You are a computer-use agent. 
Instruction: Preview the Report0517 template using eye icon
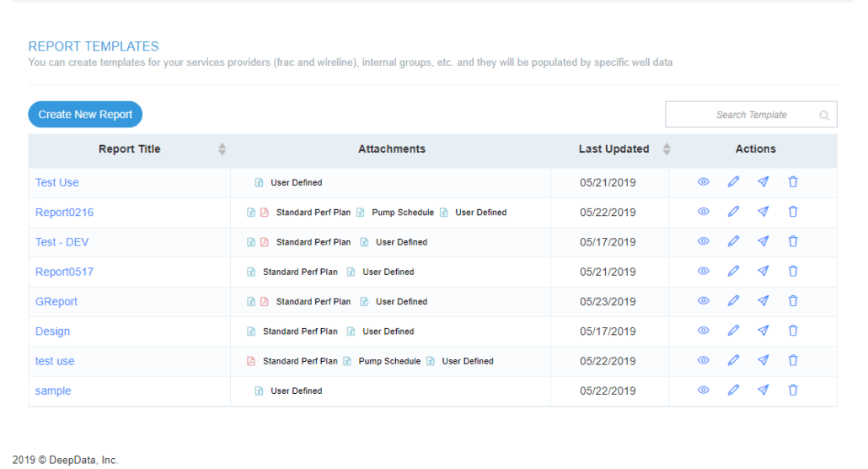(x=703, y=271)
